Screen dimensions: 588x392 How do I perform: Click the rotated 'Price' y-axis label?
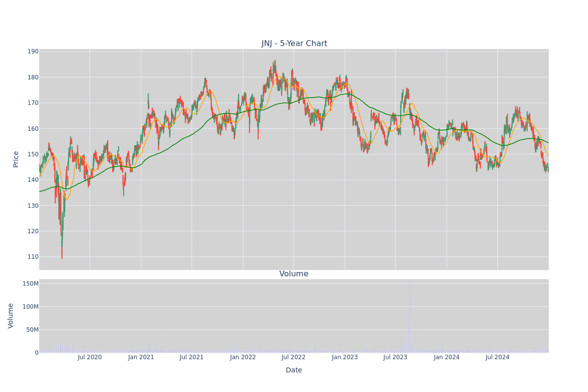(x=16, y=159)
